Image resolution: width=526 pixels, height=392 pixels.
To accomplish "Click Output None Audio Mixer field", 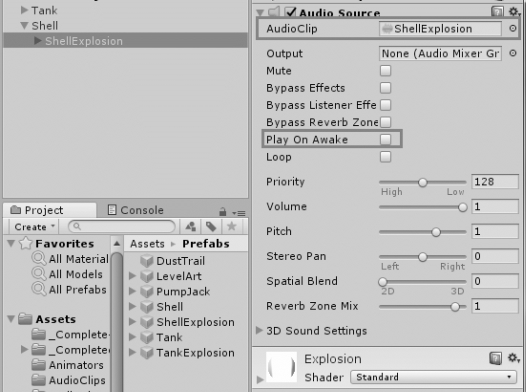I will coord(440,53).
